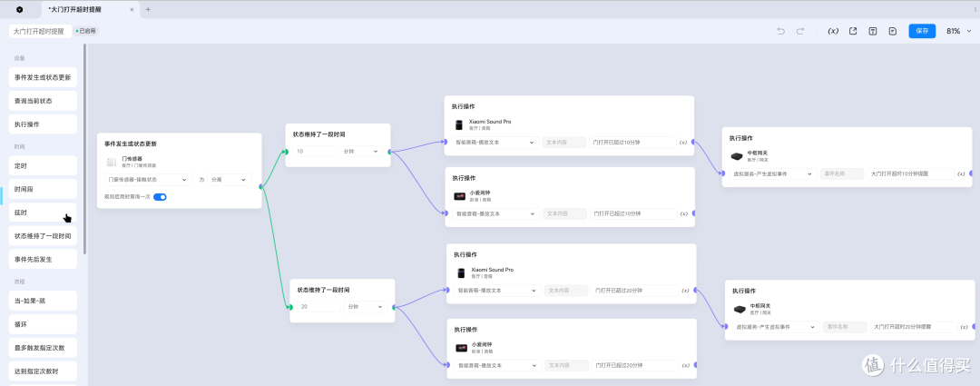Add 事件发生或状态更新 node from sidebar
This screenshot has height=386, width=980.
[43, 77]
